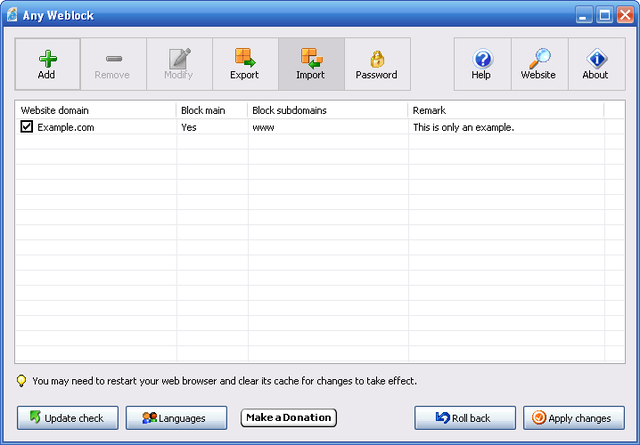Click the Add button with green plus icon
640x445 pixels.
click(48, 64)
